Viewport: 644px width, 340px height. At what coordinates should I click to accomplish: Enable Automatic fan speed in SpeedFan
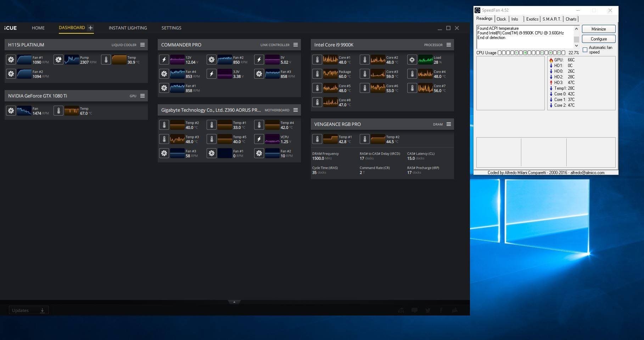point(585,50)
